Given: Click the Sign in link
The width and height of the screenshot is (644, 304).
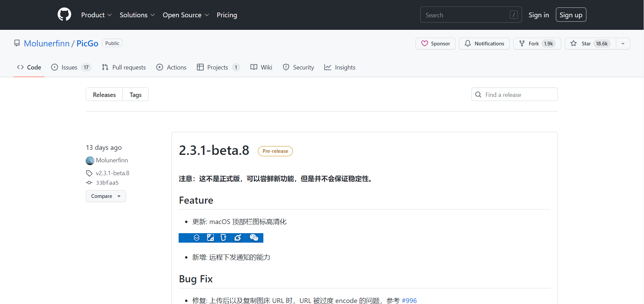Looking at the screenshot, I should click(539, 15).
